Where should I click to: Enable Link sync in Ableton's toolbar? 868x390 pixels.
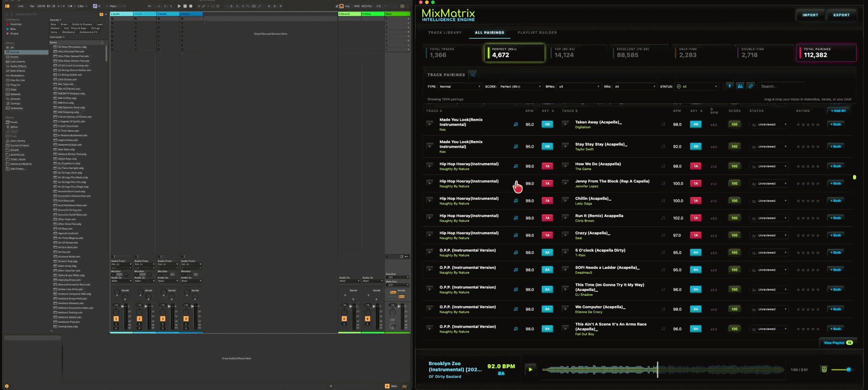coord(20,6)
